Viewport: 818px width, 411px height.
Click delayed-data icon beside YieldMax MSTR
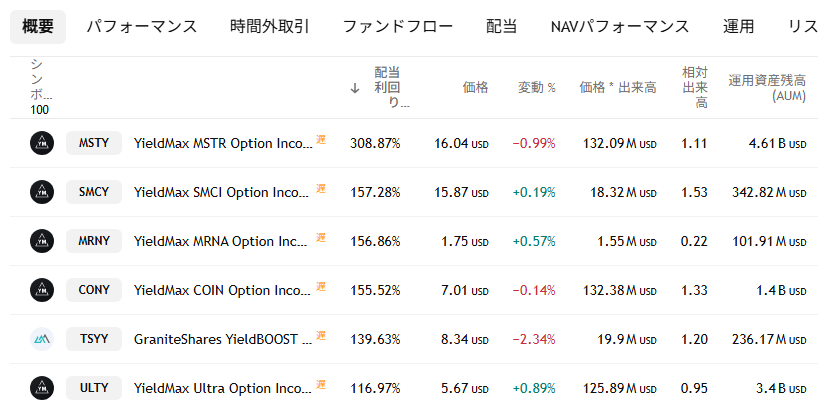click(x=321, y=140)
